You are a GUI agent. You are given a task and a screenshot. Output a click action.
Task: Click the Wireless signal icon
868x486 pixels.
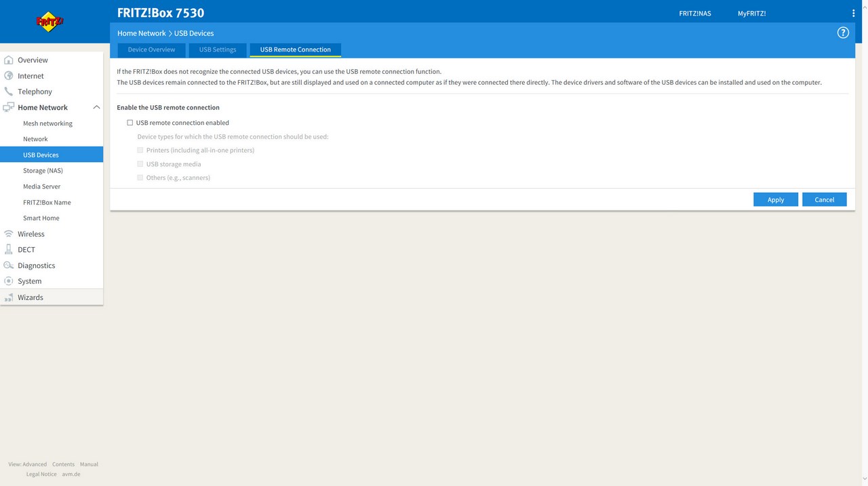pyautogui.click(x=9, y=233)
